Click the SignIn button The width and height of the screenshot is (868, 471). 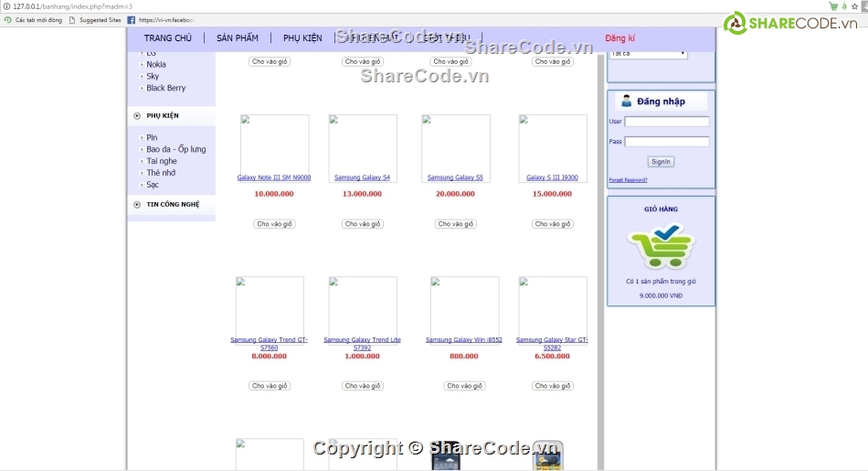[661, 162]
